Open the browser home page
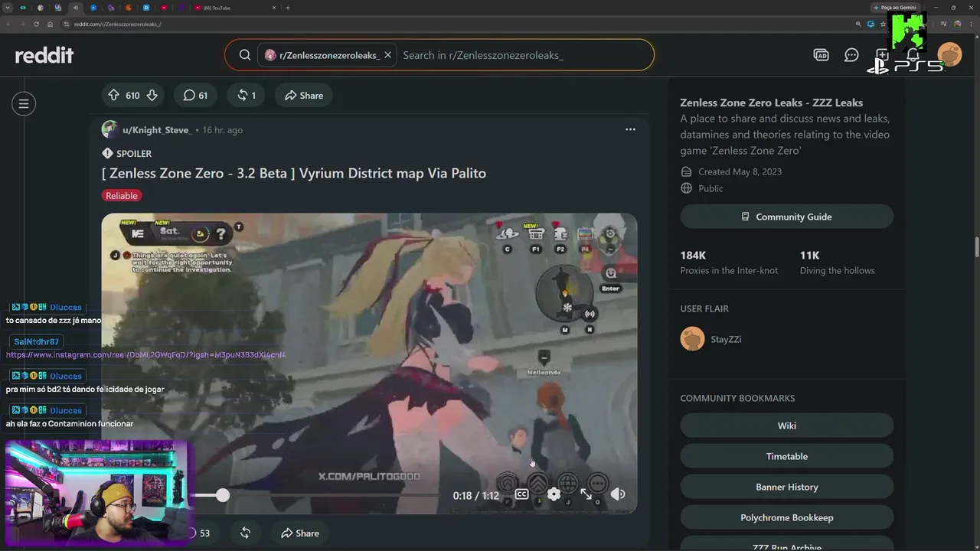The width and height of the screenshot is (980, 551). pos(50,24)
